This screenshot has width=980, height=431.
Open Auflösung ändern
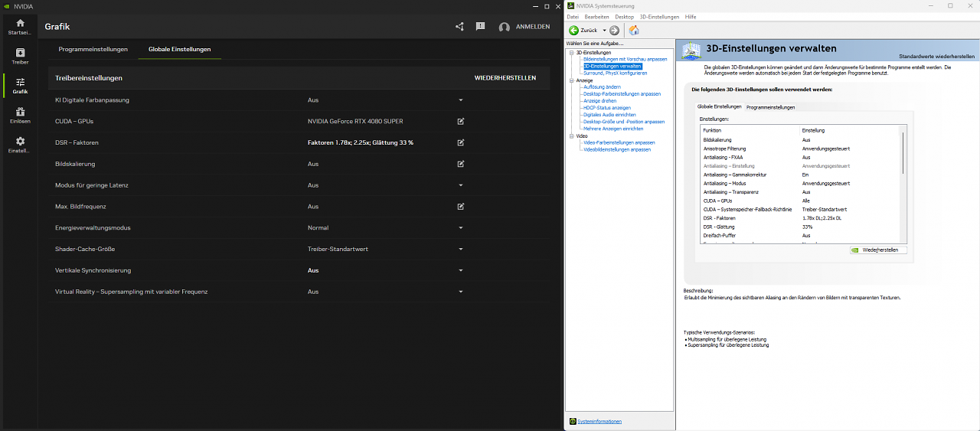click(x=602, y=87)
